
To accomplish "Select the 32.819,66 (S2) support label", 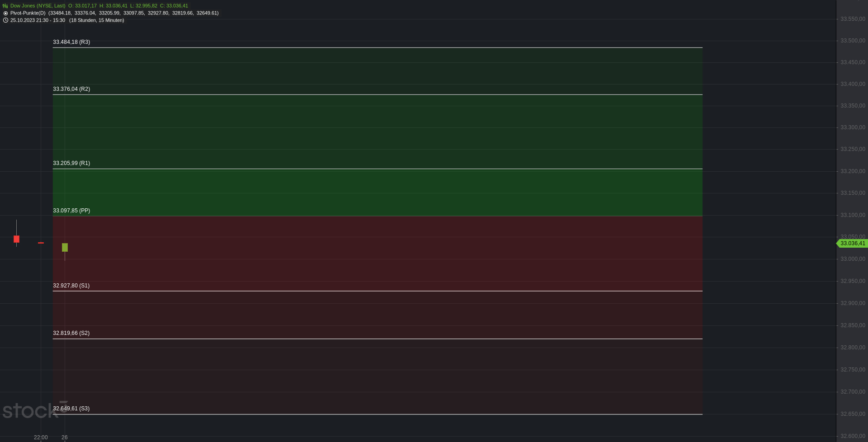I will [x=71, y=333].
